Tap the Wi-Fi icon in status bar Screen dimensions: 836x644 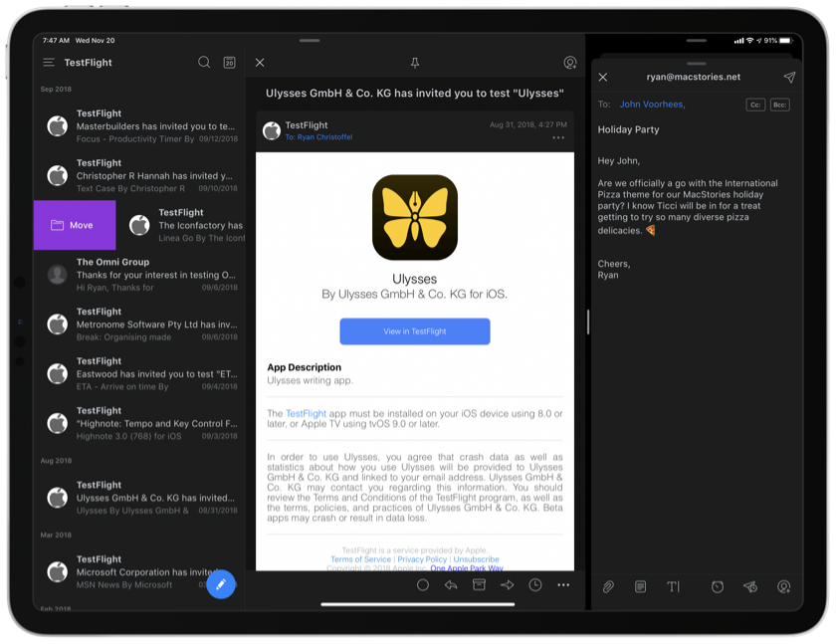click(x=749, y=41)
